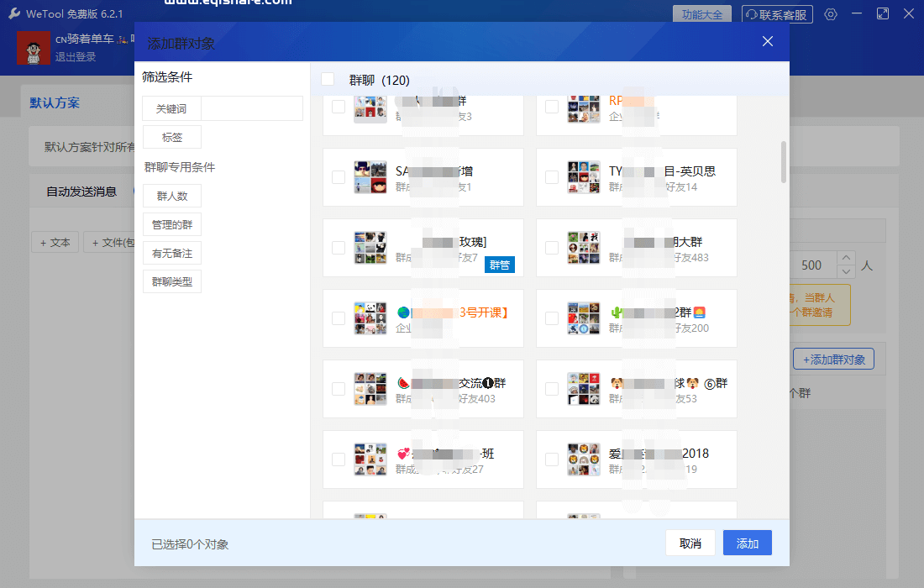The width and height of the screenshot is (924, 588).
Task: Check the SA 增 group's checkbox
Action: pos(339,177)
